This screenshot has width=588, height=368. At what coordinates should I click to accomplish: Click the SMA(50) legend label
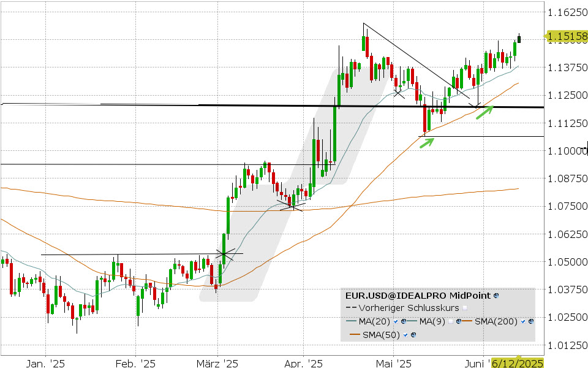[x=382, y=335]
